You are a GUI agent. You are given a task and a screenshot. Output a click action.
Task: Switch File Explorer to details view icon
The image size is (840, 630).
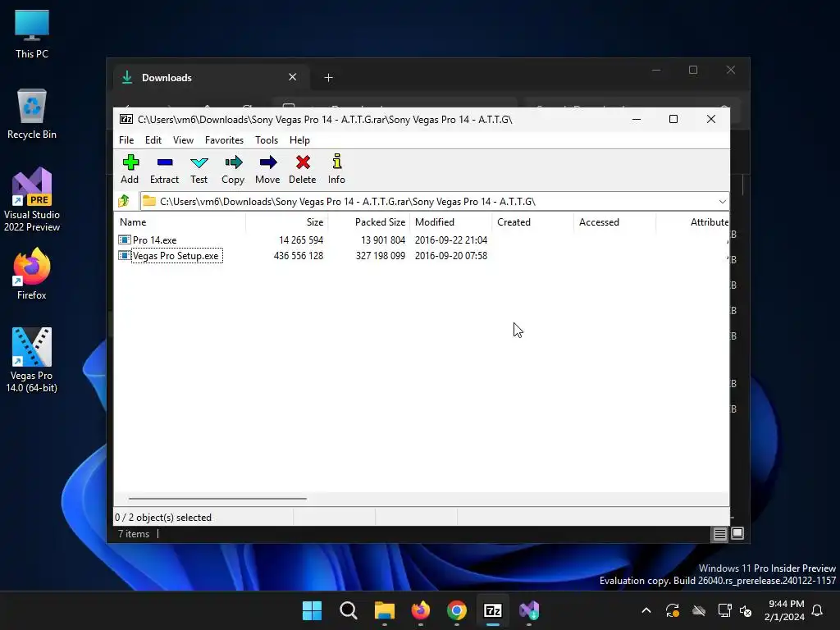pos(719,533)
